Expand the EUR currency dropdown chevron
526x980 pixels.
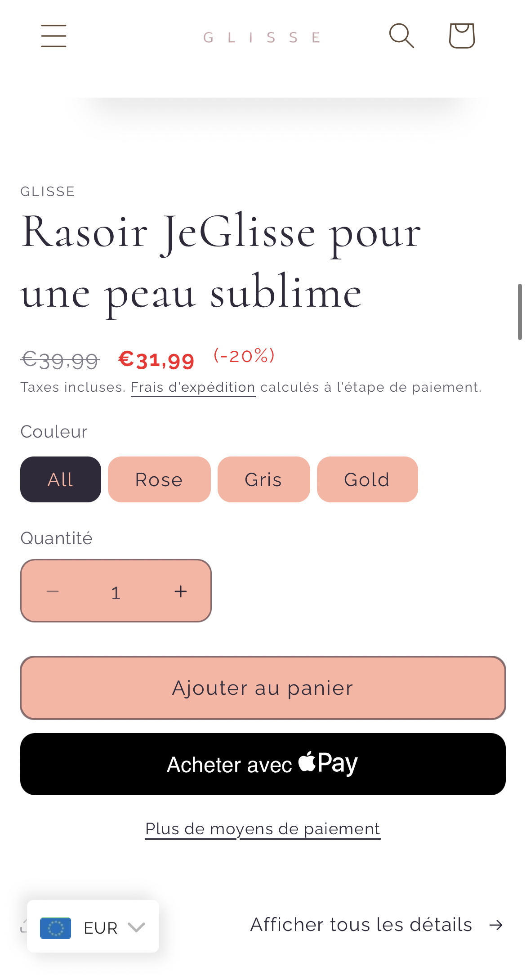(136, 927)
